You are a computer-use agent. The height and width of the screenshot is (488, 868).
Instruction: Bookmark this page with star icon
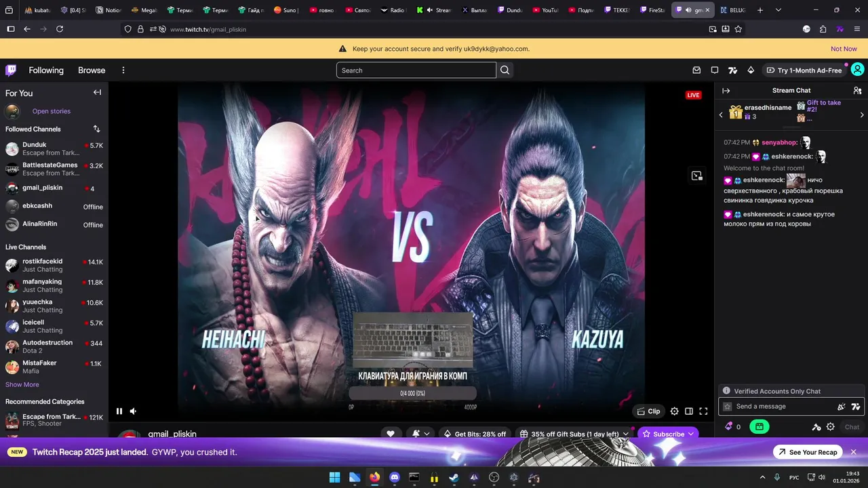pyautogui.click(x=738, y=29)
